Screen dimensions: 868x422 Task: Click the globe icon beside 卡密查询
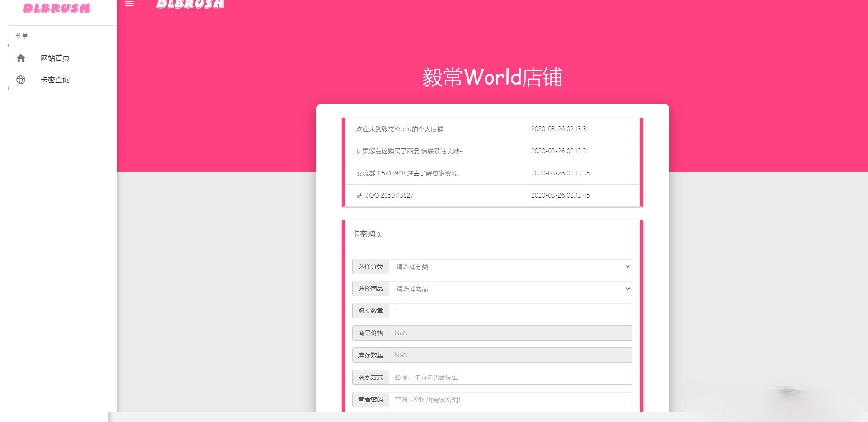[x=21, y=79]
